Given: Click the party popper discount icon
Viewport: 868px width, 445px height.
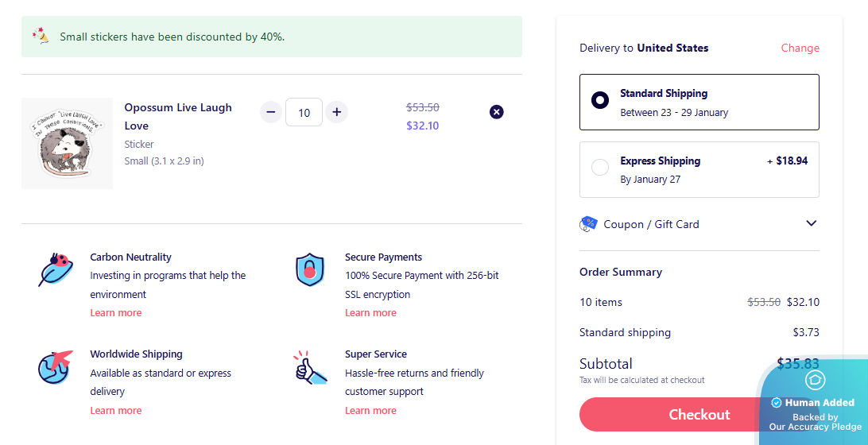Looking at the screenshot, I should (41, 36).
